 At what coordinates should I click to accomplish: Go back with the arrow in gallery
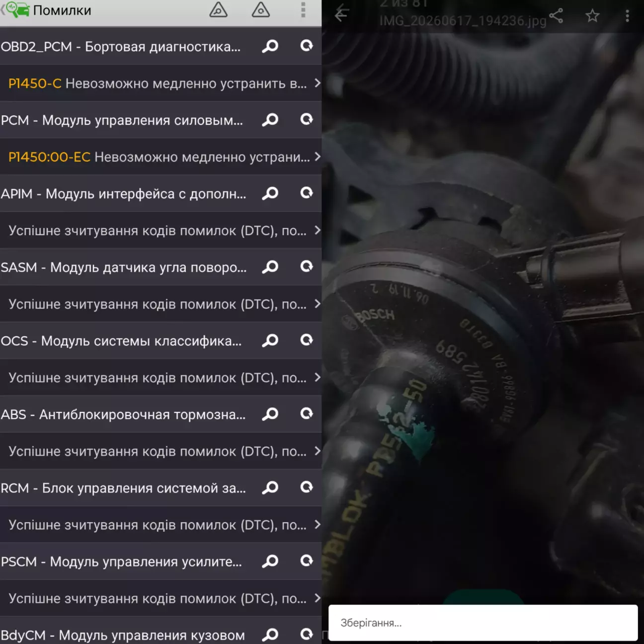[341, 15]
